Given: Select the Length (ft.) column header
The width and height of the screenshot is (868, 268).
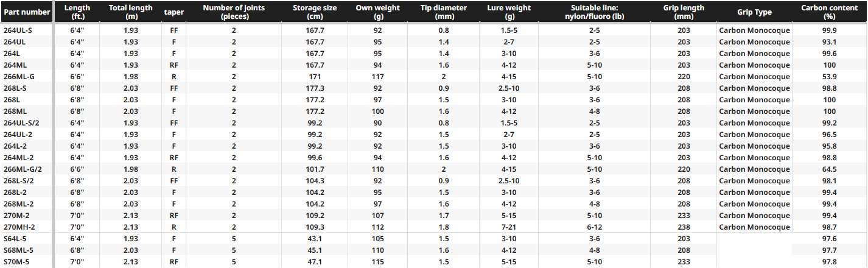Looking at the screenshot, I should (x=77, y=12).
